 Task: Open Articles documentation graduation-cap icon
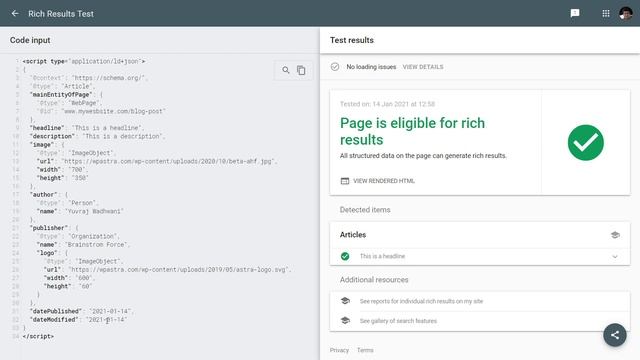coord(615,235)
